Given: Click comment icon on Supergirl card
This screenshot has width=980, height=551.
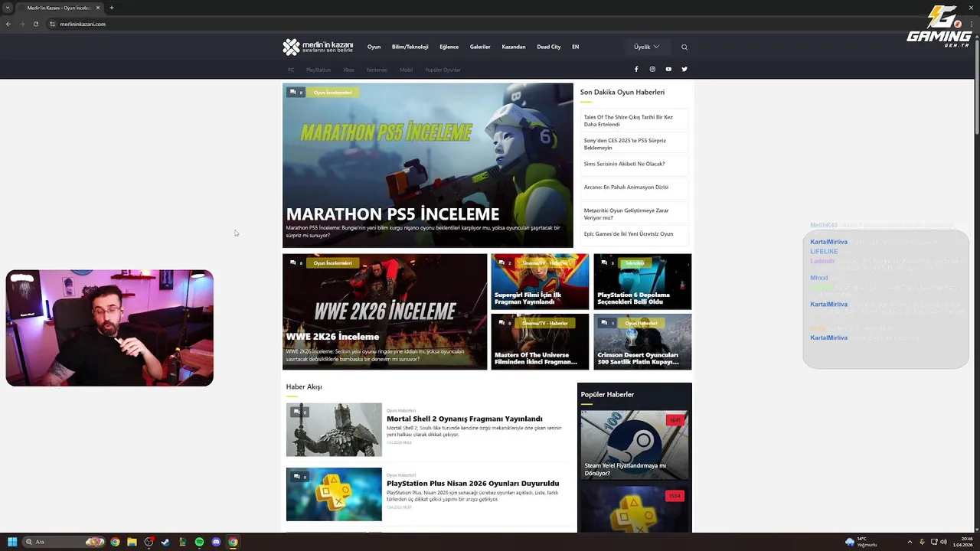Looking at the screenshot, I should (501, 262).
